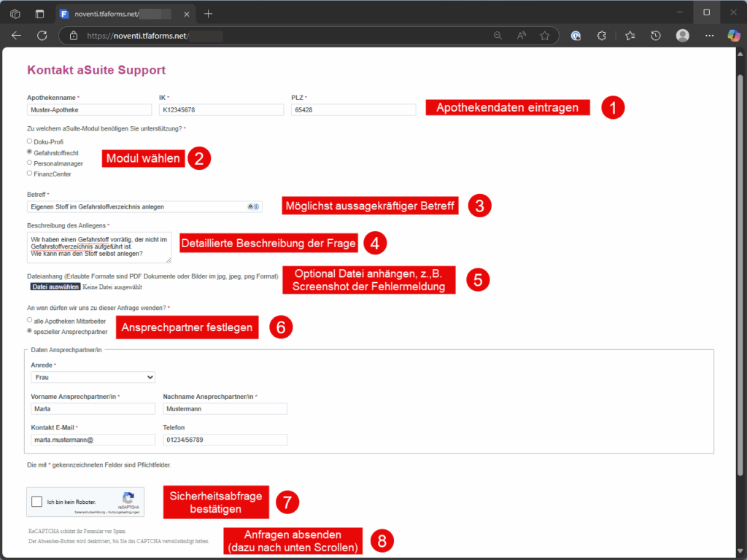Click into the Betreff text field
Viewport: 747px width, 560px height.
click(x=139, y=206)
